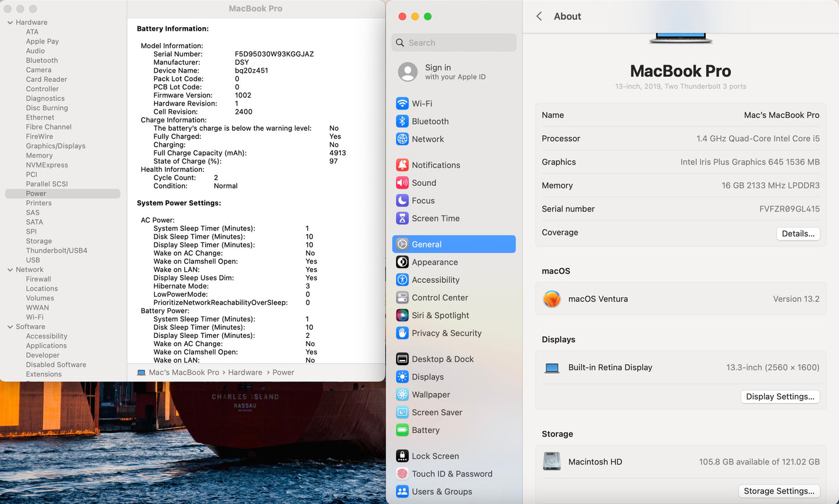Collapse the Hardware section in System Information
This screenshot has height=504, width=839.
10,23
